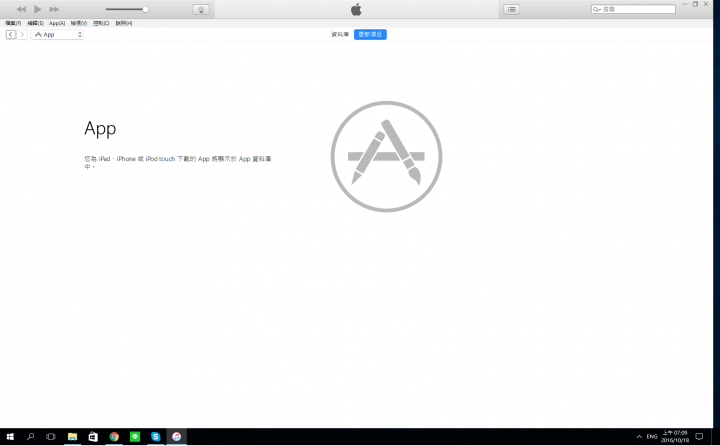Open the search magnifier options

tap(596, 9)
